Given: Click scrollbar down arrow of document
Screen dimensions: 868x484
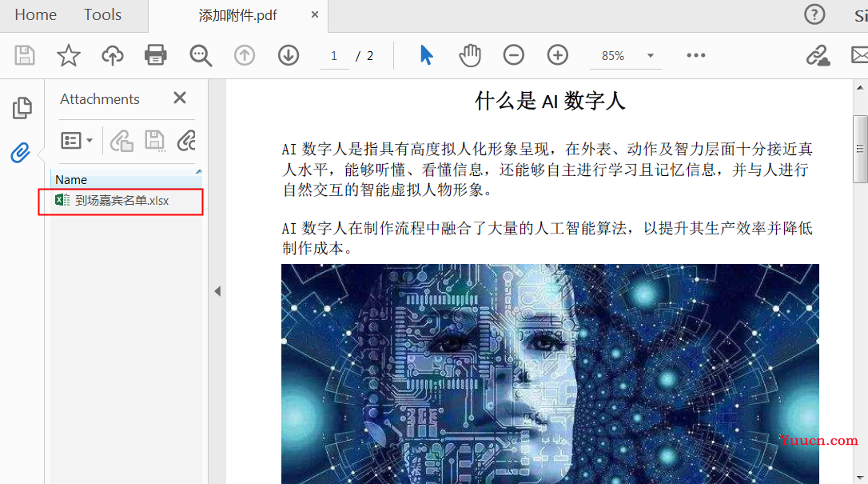Looking at the screenshot, I should point(860,477).
